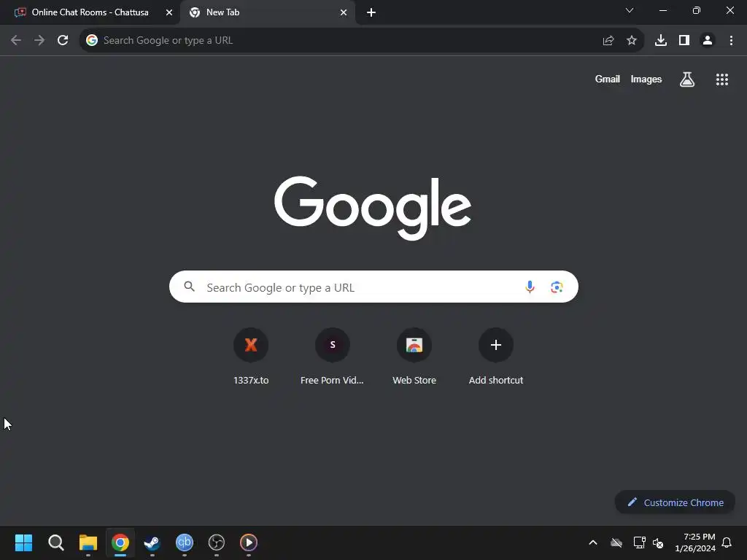The height and width of the screenshot is (560, 747).
Task: Add shortcut using the plus tile
Action: coord(496,356)
